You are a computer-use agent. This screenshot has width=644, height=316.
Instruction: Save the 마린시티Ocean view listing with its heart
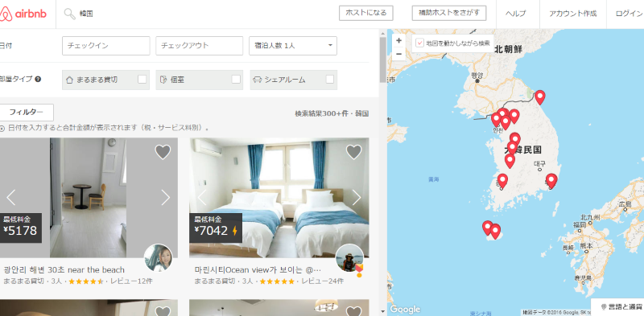click(x=353, y=152)
